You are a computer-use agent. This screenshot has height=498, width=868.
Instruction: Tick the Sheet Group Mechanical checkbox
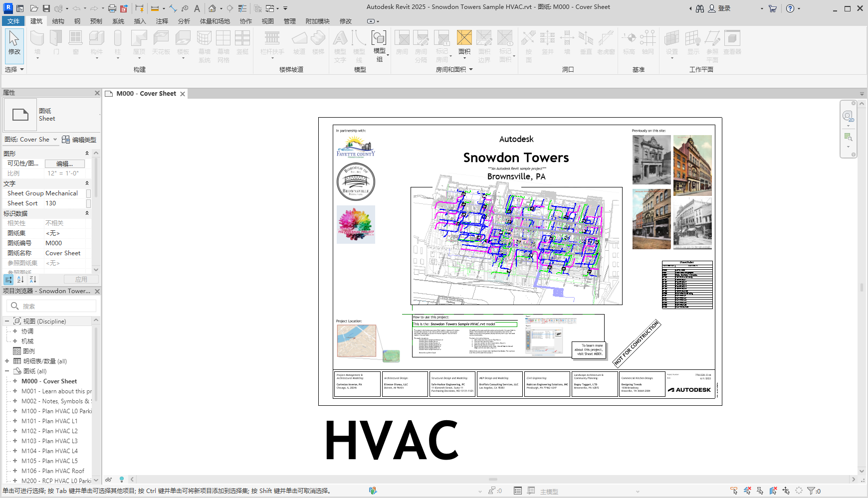click(88, 193)
